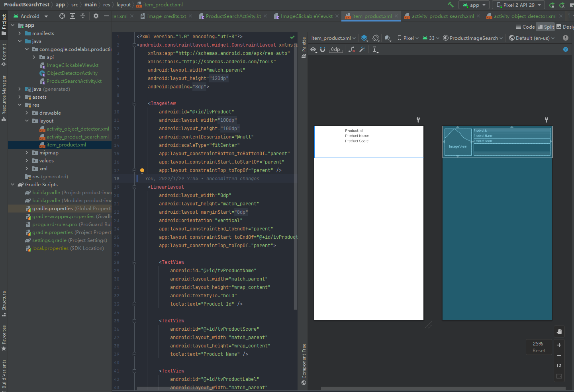Toggle the Project tool window button

4,24
